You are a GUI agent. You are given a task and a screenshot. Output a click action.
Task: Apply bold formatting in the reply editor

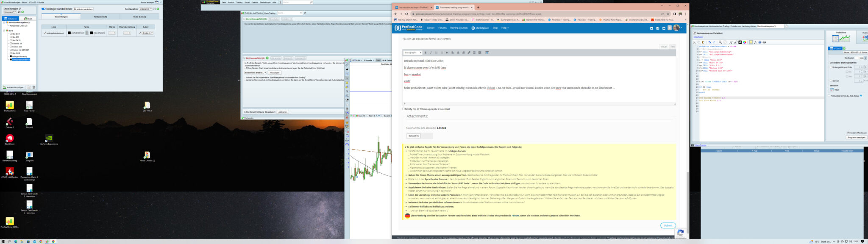(426, 53)
